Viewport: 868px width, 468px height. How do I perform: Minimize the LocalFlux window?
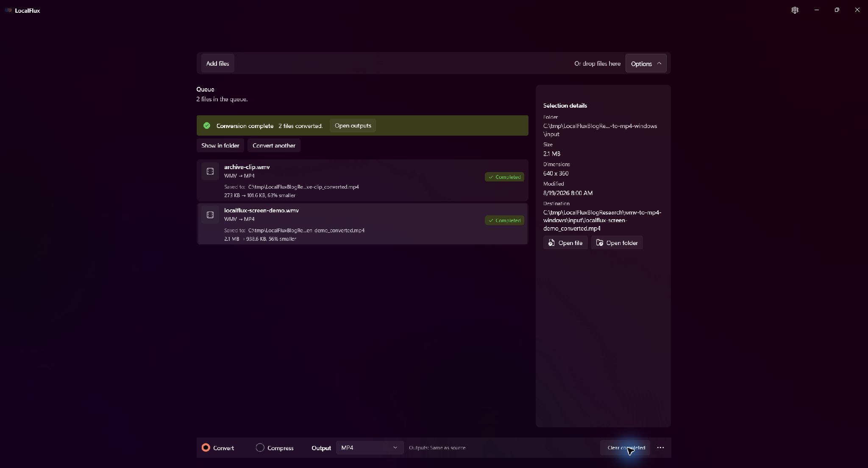click(x=817, y=10)
